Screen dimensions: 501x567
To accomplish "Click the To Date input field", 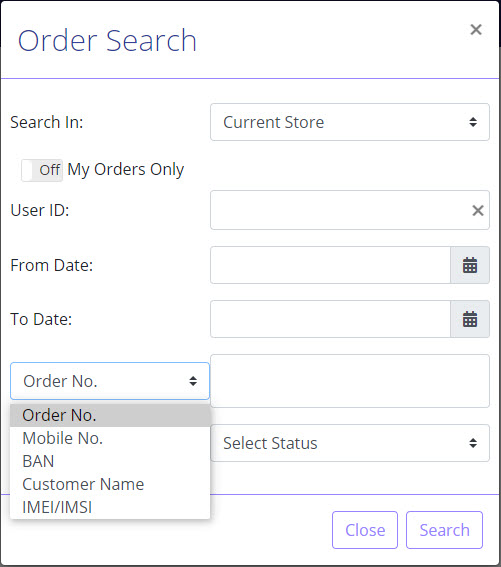I will pos(330,319).
